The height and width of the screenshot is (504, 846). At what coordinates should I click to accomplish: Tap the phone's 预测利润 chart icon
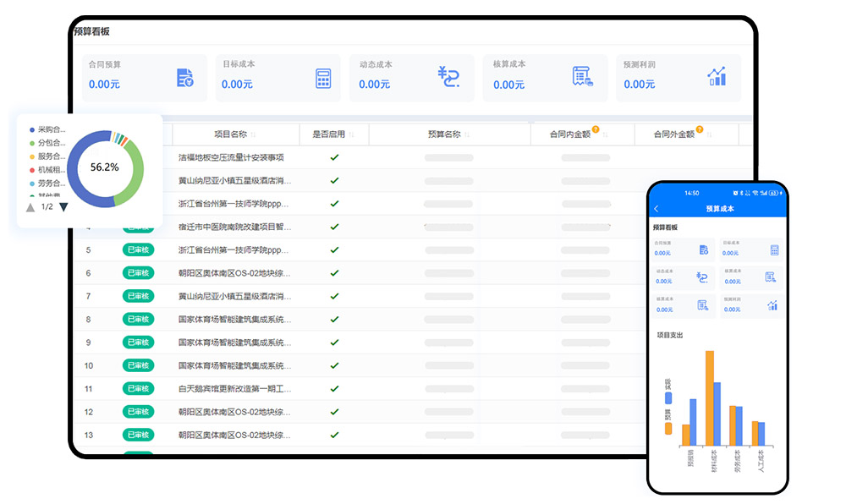pyautogui.click(x=772, y=305)
